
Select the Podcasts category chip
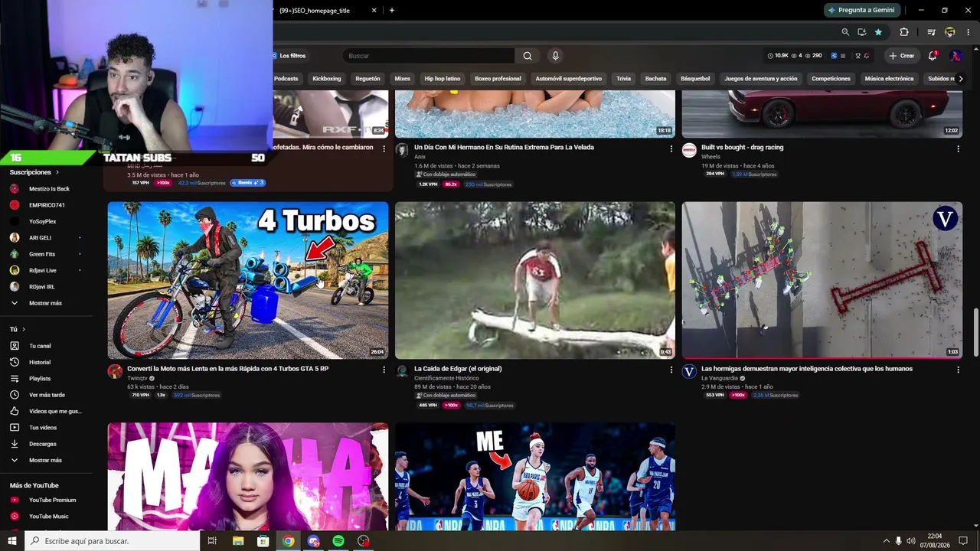[286, 79]
